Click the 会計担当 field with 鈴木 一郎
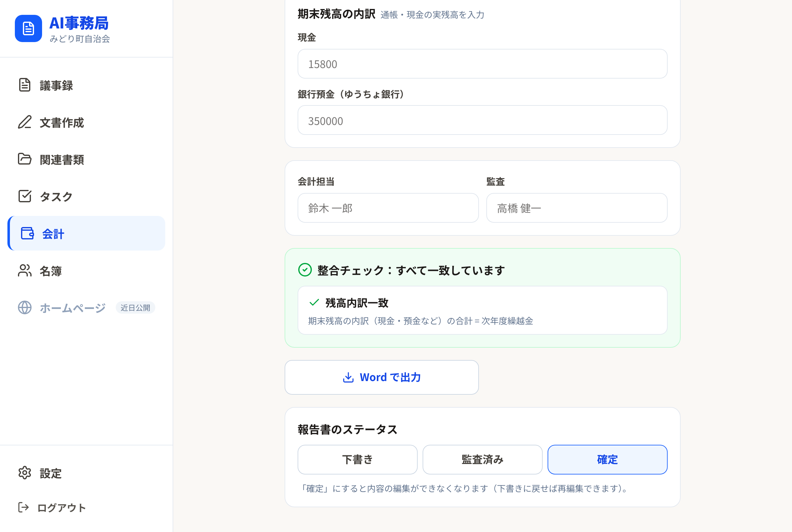792x532 pixels. 388,208
